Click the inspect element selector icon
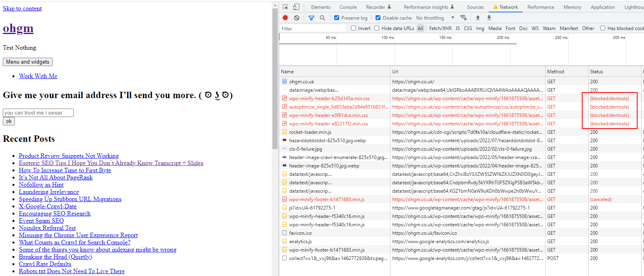The width and height of the screenshot is (644, 276). [285, 7]
